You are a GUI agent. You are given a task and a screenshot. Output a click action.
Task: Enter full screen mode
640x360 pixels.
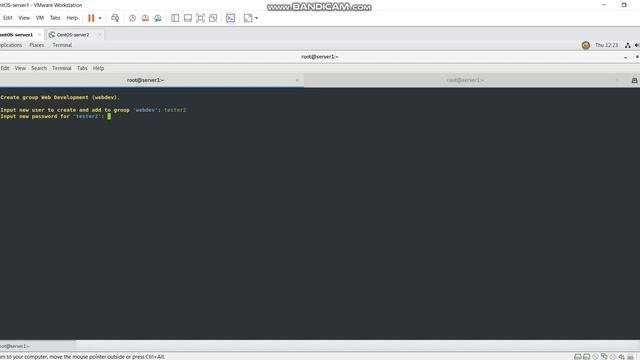(x=200, y=18)
